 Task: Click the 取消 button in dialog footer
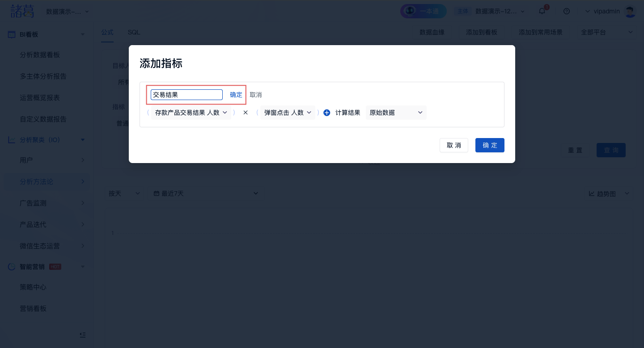click(x=453, y=145)
